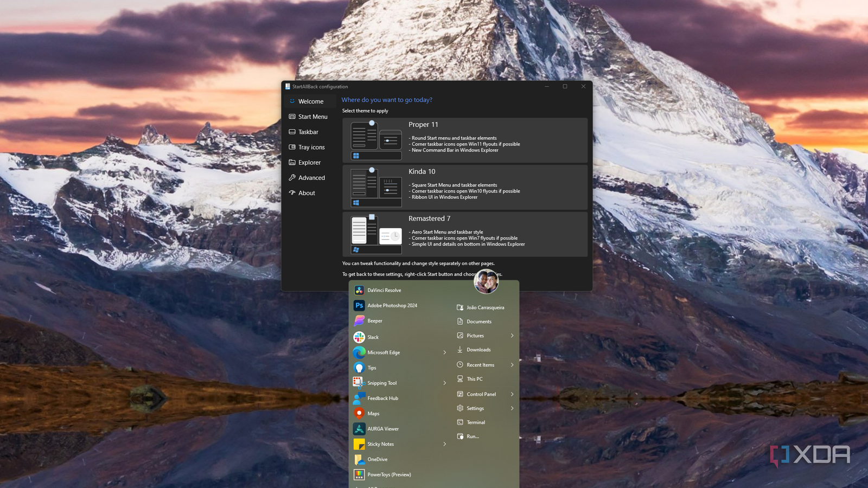
Task: Expand the Snipping Tool submenu
Action: pyautogui.click(x=445, y=383)
